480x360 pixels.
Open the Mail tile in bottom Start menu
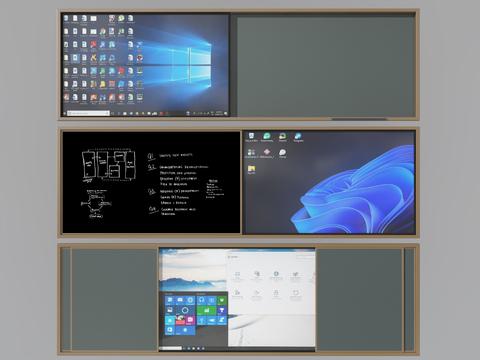tap(180, 300)
